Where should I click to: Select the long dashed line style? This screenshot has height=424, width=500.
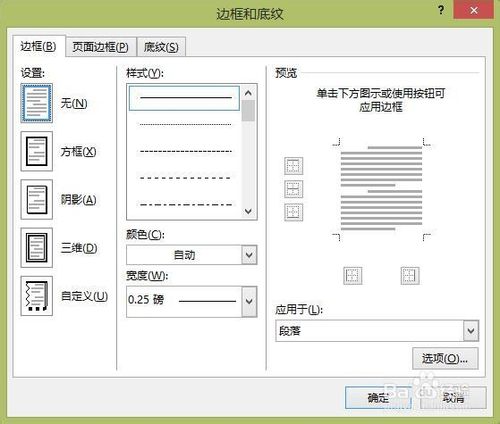(x=185, y=178)
